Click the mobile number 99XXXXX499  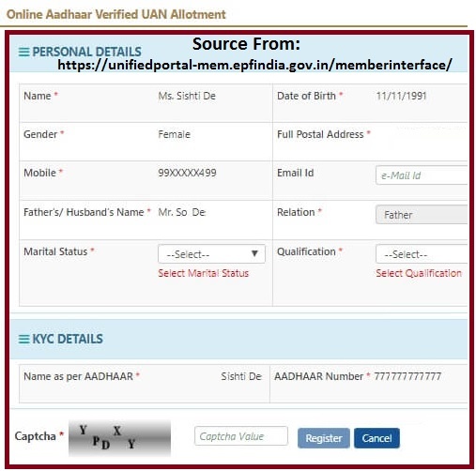187,173
